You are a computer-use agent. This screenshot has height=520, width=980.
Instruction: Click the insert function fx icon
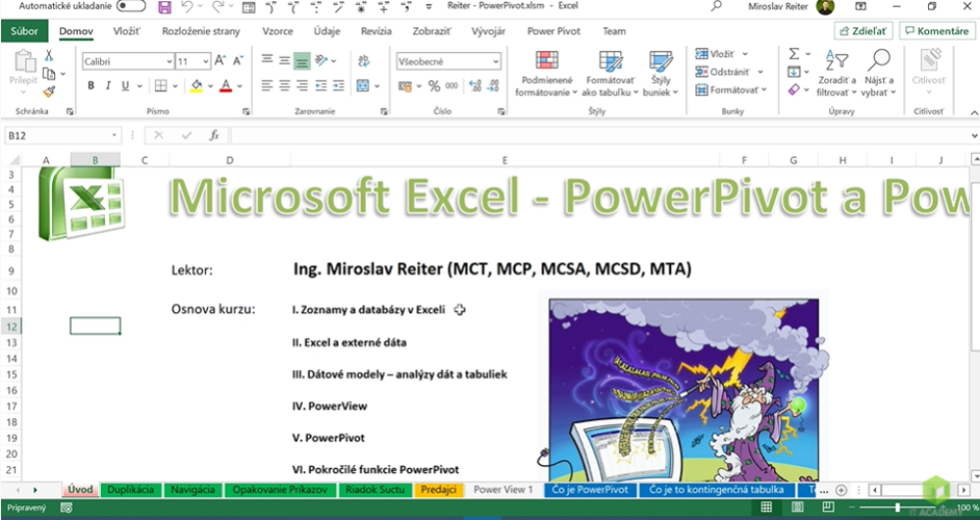[x=214, y=135]
